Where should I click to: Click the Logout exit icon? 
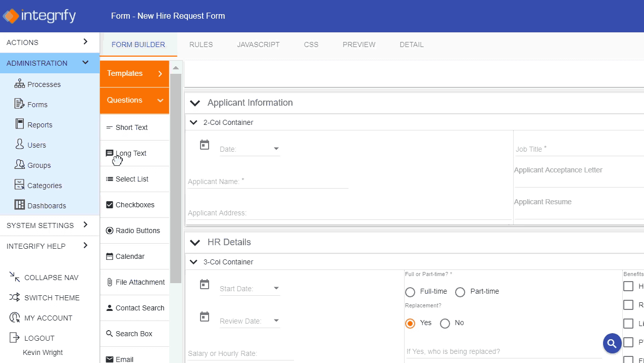(x=15, y=338)
